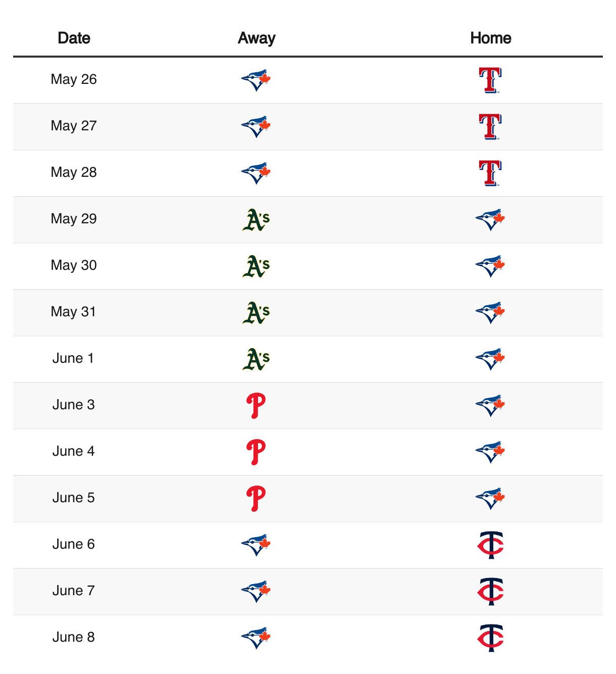Click the Blue Jays home logo on June 4
Image resolution: width=616 pixels, height=674 pixels.
coord(490,452)
